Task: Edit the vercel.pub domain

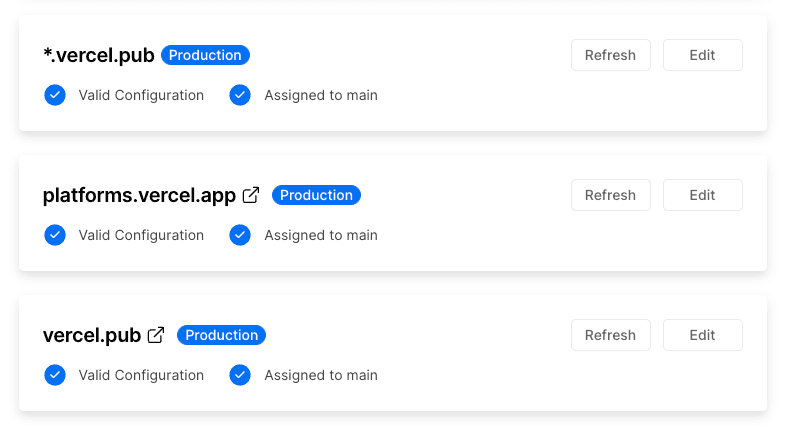Action: click(702, 335)
